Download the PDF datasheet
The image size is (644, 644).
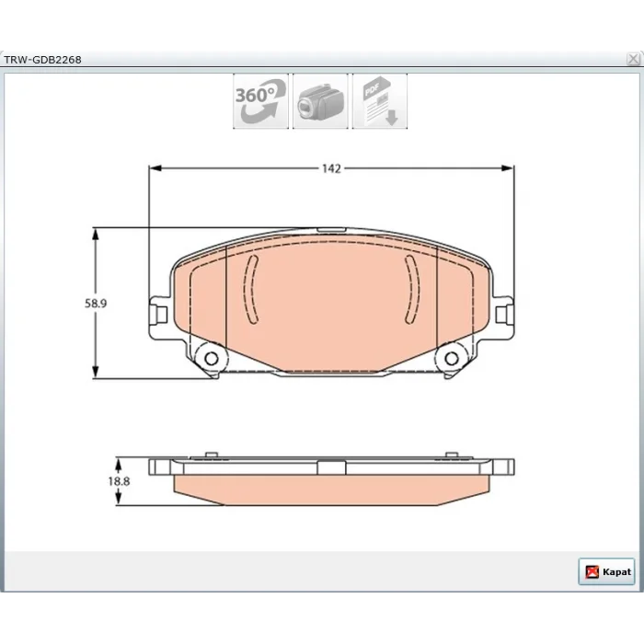click(x=380, y=101)
